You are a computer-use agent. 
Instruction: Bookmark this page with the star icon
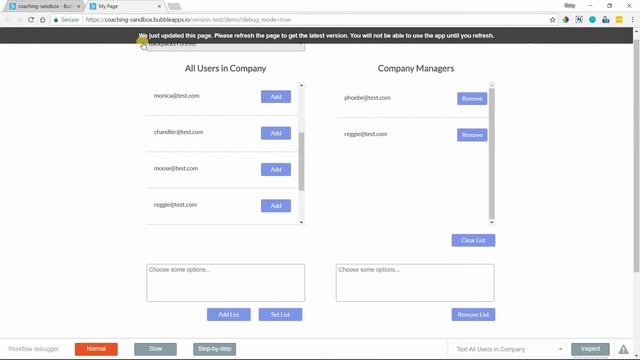pyautogui.click(x=552, y=20)
